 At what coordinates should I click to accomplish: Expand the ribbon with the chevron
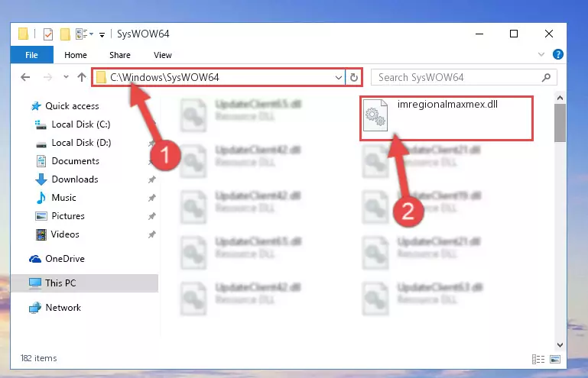point(541,55)
